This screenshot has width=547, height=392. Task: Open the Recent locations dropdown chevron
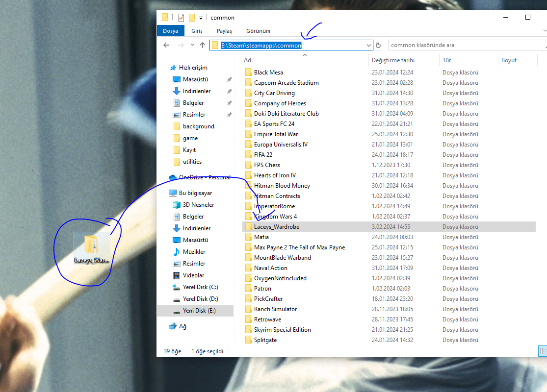click(192, 45)
